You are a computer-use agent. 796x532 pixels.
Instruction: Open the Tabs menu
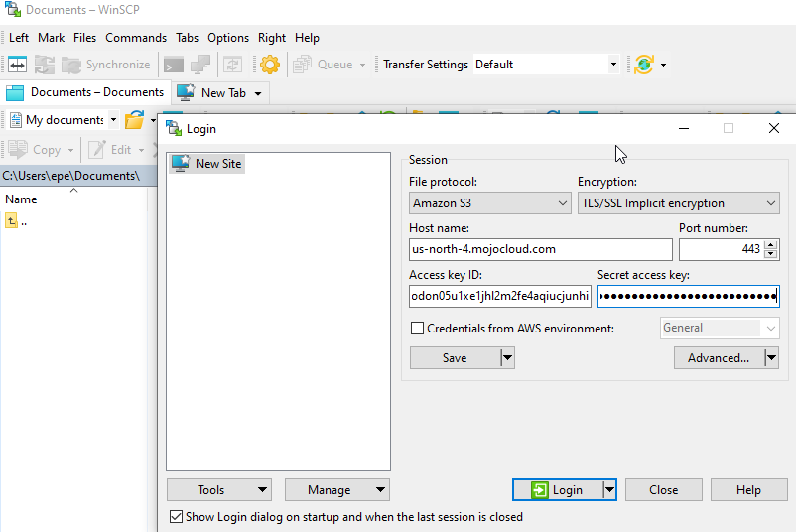click(x=188, y=38)
